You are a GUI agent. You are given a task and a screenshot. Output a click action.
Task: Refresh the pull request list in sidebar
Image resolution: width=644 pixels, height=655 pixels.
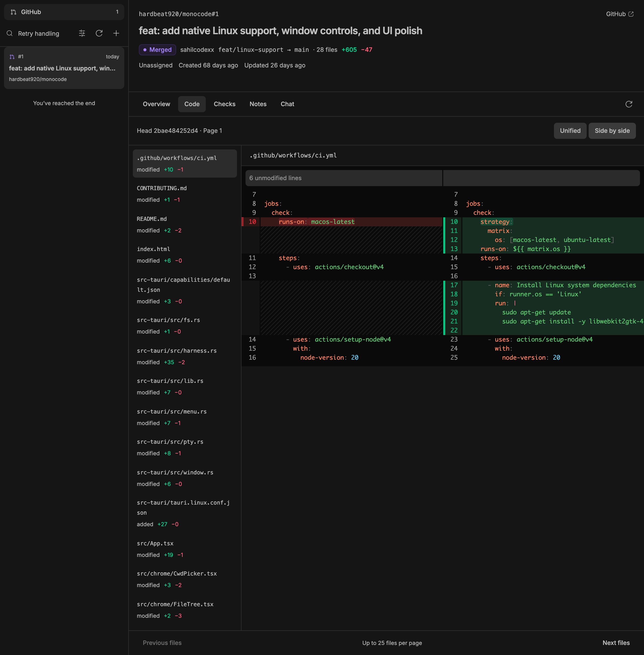click(99, 33)
